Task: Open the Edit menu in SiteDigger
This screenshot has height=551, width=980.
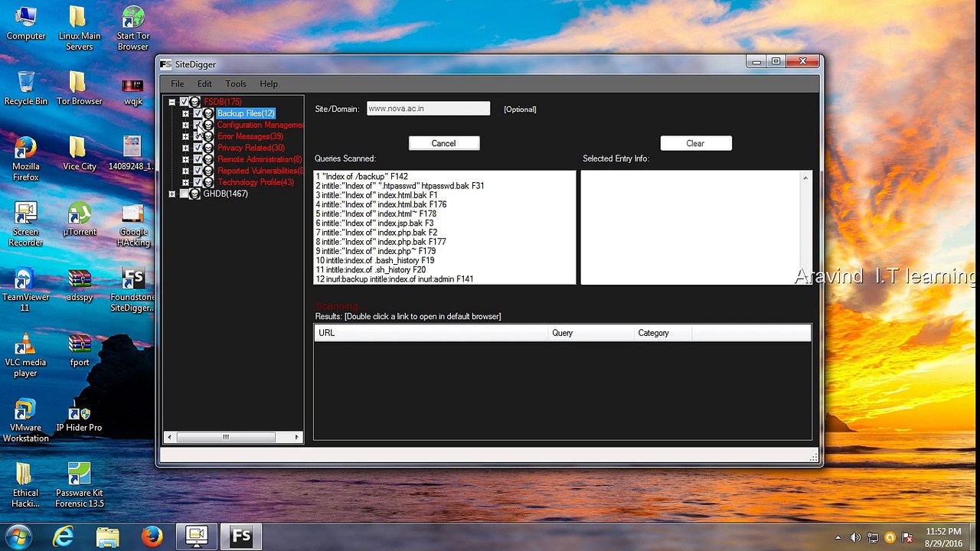Action: 204,83
